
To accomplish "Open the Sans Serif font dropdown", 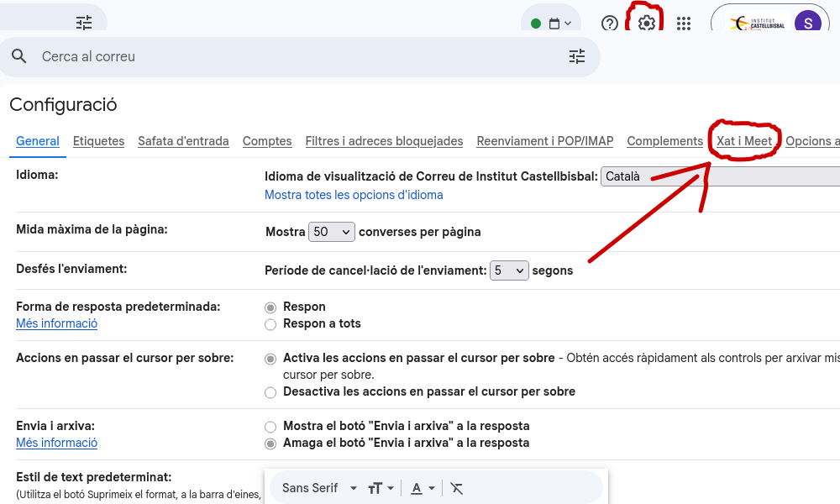I will 319,488.
